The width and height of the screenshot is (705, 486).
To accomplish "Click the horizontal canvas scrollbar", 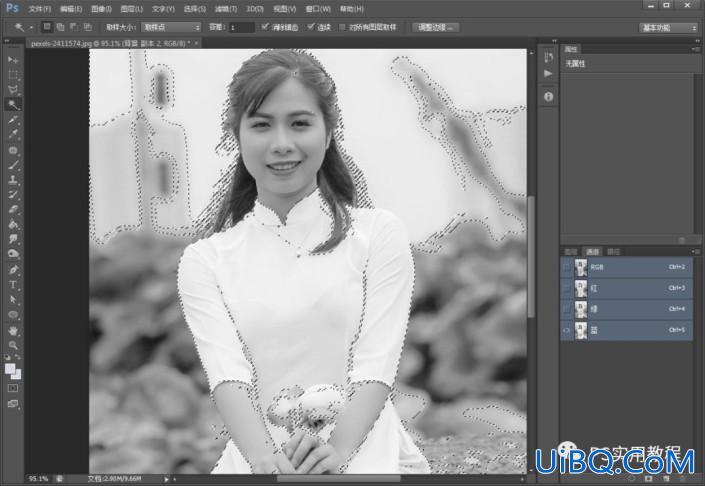I will pyautogui.click(x=338, y=479).
